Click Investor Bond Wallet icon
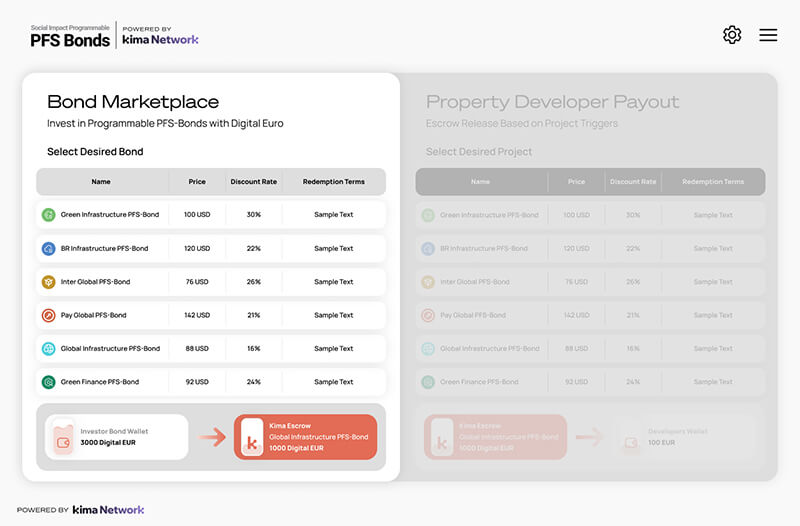The height and width of the screenshot is (526, 800). [63, 437]
